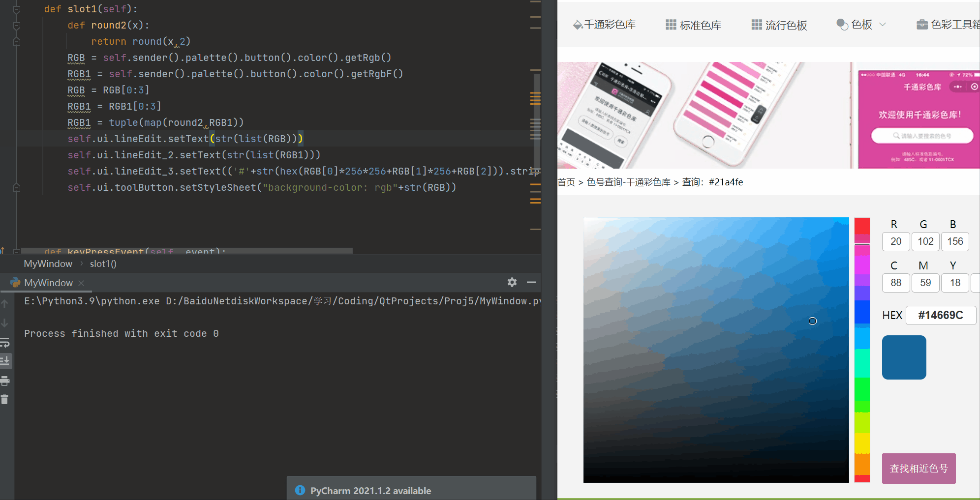The image size is (980, 500).
Task: Collapse the round2 function with its fold arrow
Action: click(x=16, y=25)
